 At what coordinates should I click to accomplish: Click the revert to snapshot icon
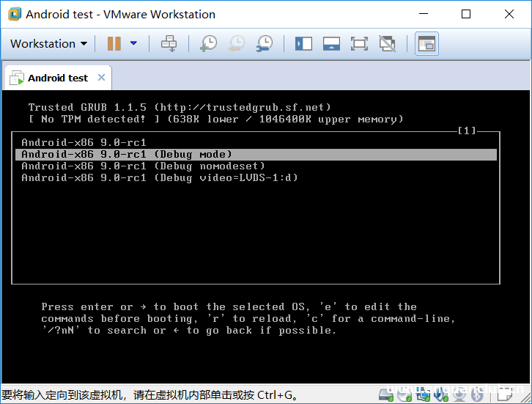237,44
